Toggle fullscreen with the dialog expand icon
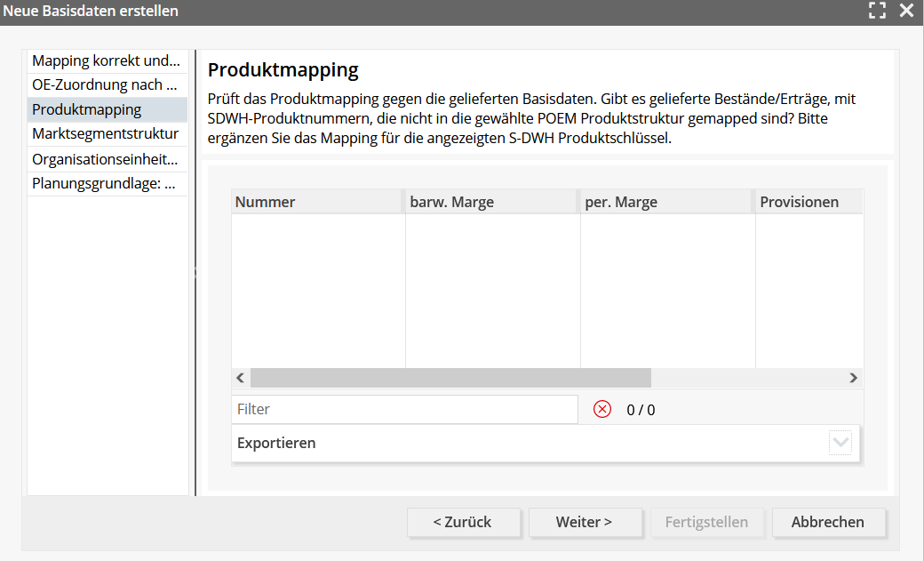924x561 pixels. pyautogui.click(x=877, y=10)
